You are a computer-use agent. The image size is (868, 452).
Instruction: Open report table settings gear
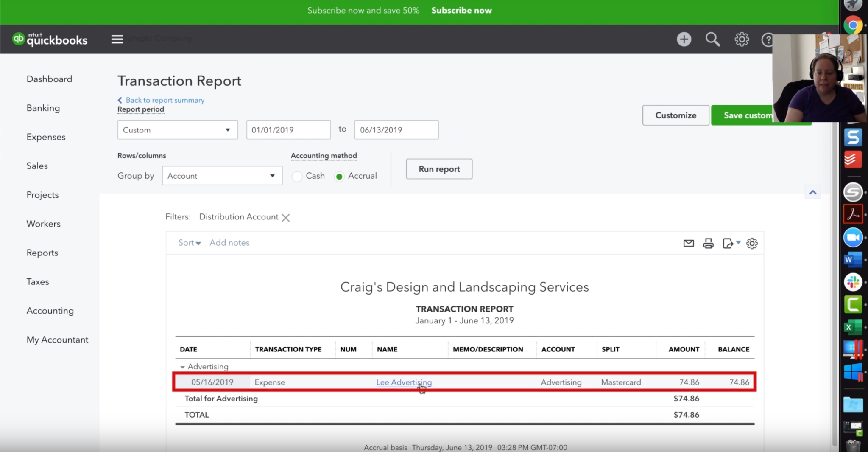pyautogui.click(x=752, y=243)
